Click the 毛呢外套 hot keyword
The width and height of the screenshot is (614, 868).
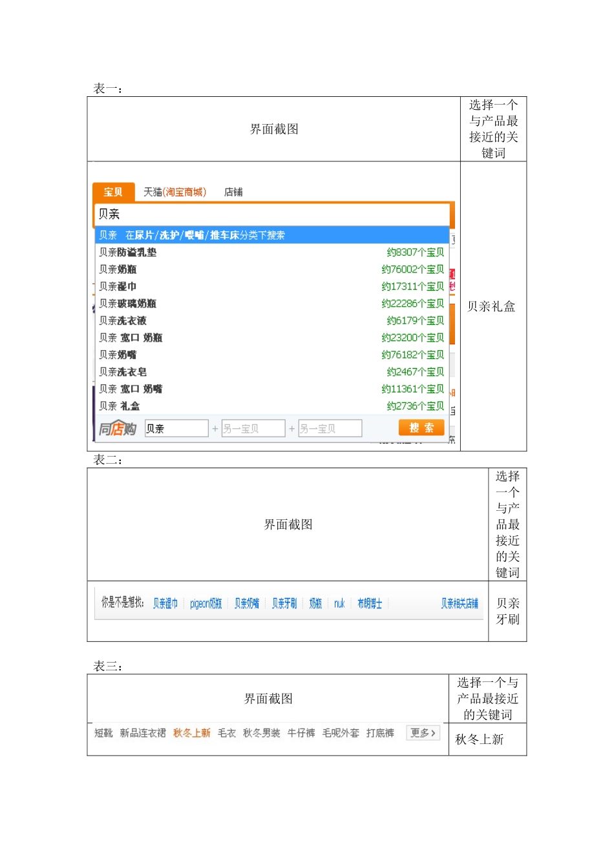(x=341, y=733)
